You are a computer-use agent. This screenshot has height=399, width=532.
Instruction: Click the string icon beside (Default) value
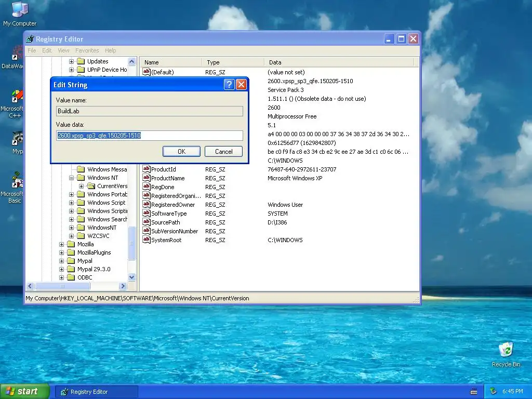click(x=146, y=72)
